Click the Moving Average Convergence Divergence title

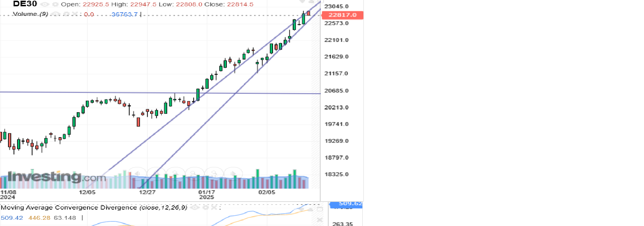(69, 207)
